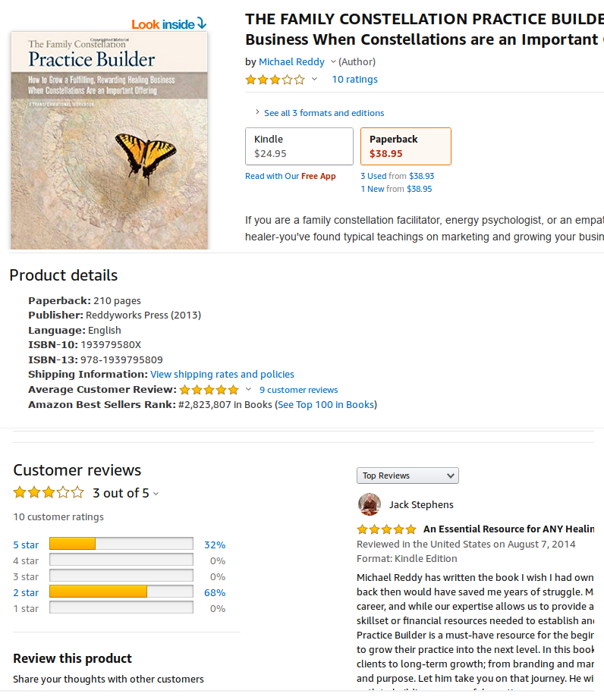Expand See all 3 formats and editions
Screen dimensions: 604x700
(323, 113)
